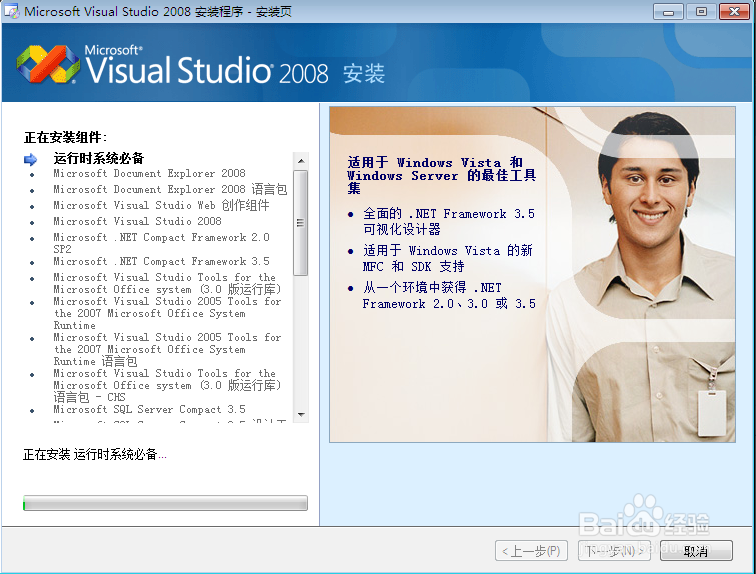Viewport: 756px width, 574px height.
Task: Click the installer icon in title bar
Action: click(x=12, y=11)
